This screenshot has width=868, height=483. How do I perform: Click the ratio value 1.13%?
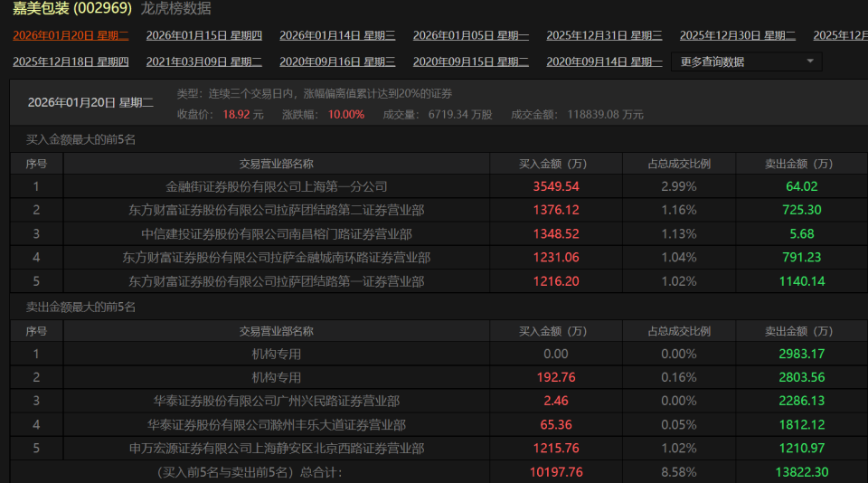(x=679, y=234)
